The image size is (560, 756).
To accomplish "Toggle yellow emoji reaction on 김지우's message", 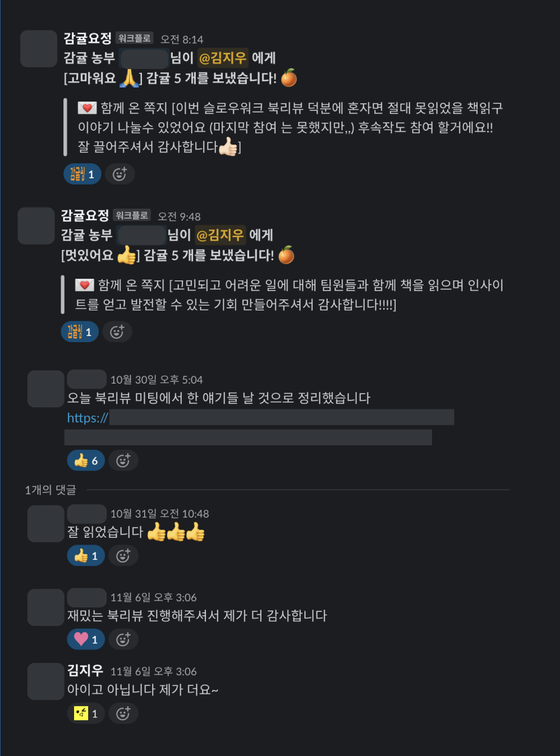I will pos(86,713).
